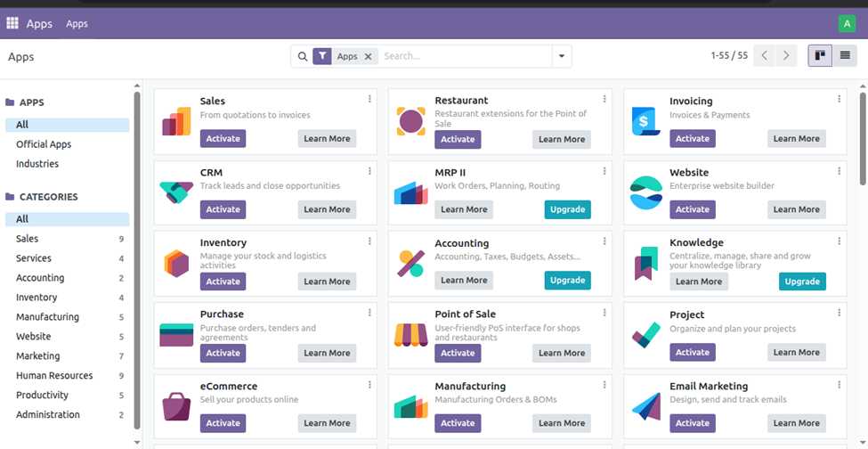Filter by Human Resources category
The image size is (868, 449).
click(x=54, y=376)
